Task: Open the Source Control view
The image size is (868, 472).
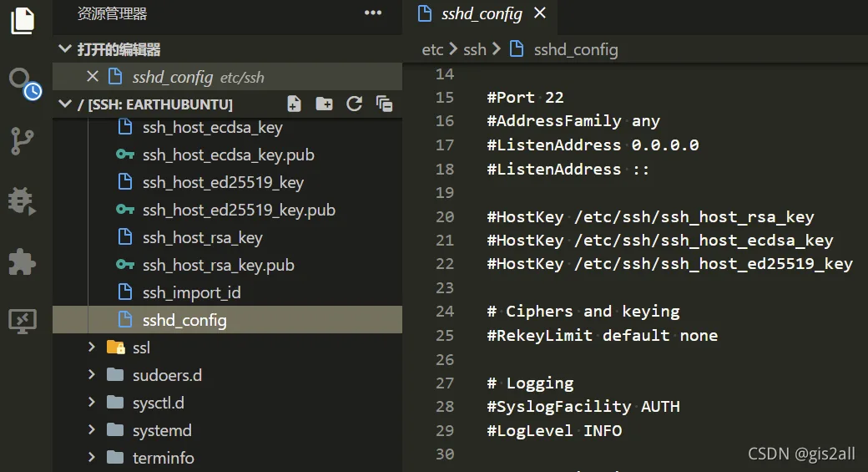Action: click(x=23, y=142)
